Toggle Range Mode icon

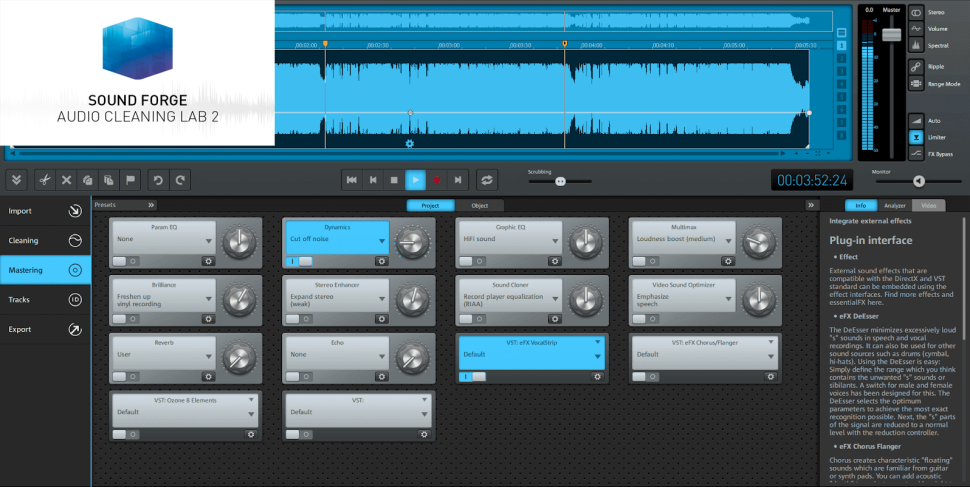(x=916, y=84)
